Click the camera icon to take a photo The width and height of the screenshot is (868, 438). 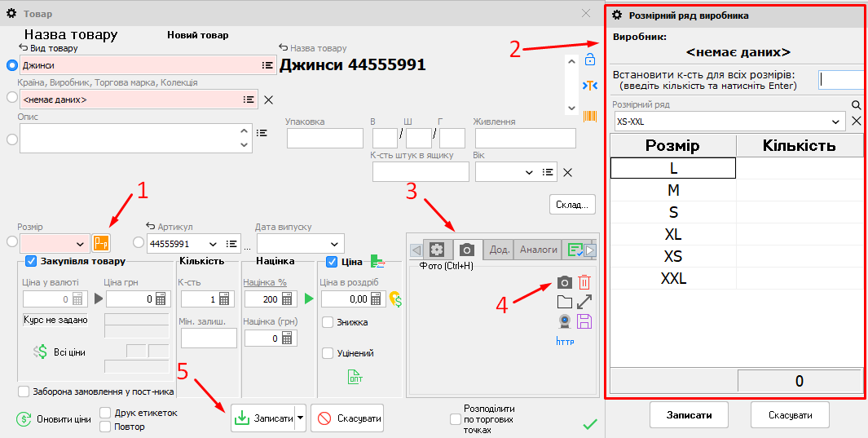[564, 282]
